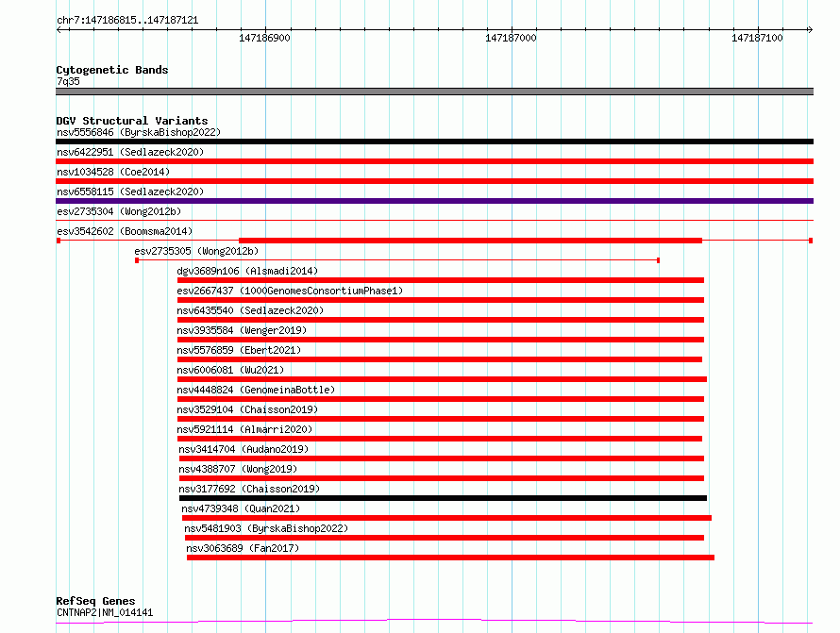Open the nsv3063689 (Fan2017) variant label
This screenshot has height=633, width=840.
pyautogui.click(x=243, y=548)
